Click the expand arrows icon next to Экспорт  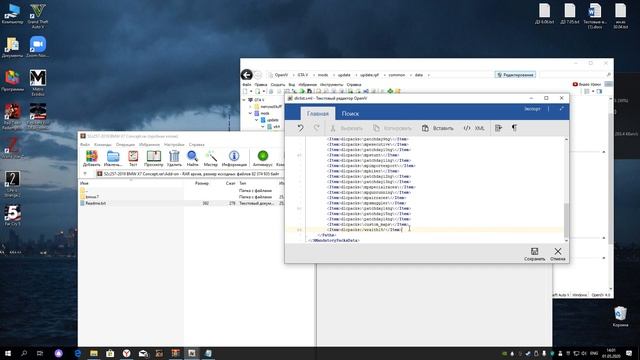click(562, 109)
